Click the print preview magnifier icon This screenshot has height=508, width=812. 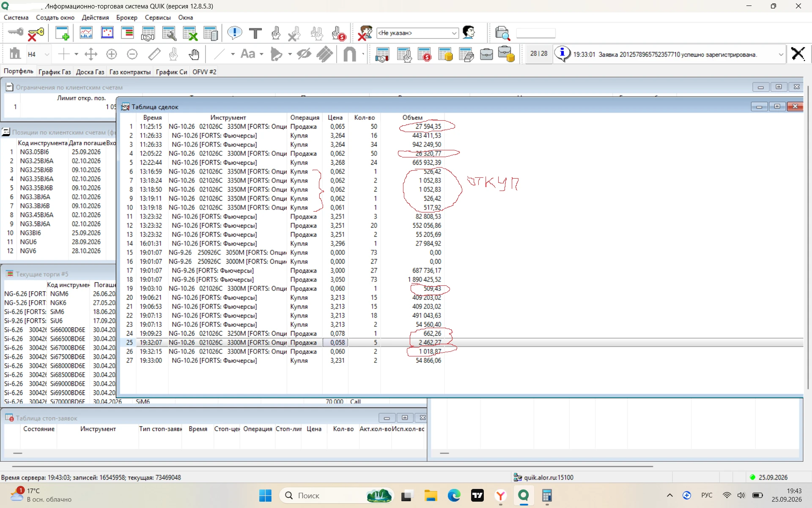point(502,33)
